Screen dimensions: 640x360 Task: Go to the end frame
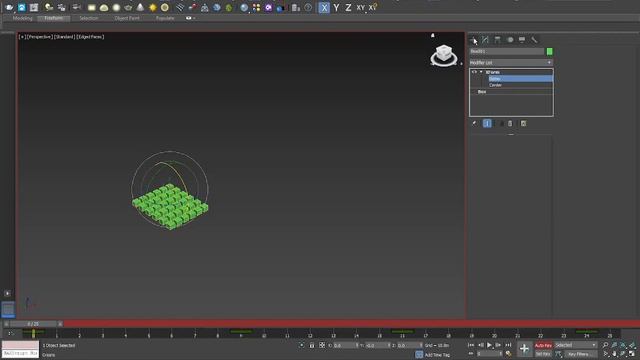point(508,345)
